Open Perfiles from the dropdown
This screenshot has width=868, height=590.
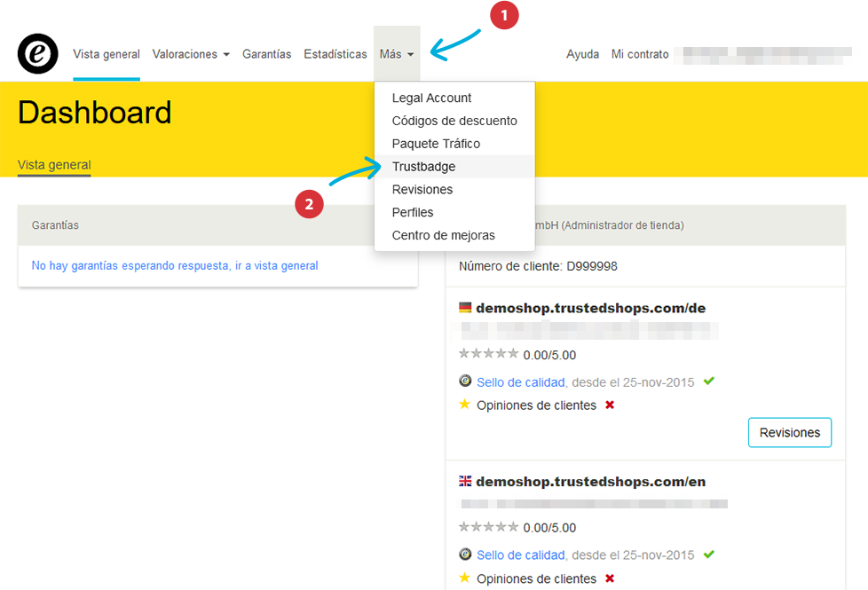pos(454,213)
